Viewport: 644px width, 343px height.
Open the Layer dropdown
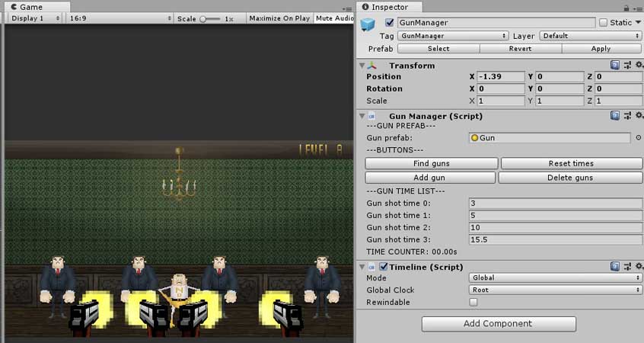point(590,36)
